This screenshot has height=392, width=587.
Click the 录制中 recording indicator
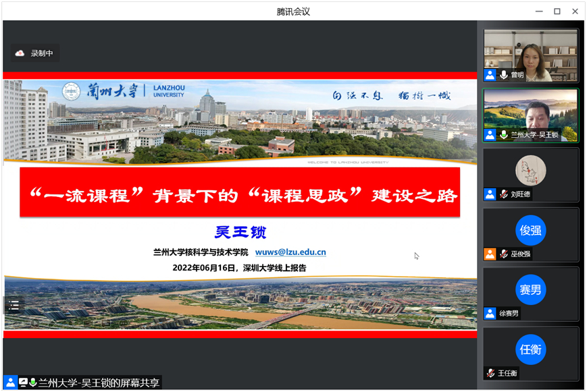35,53
